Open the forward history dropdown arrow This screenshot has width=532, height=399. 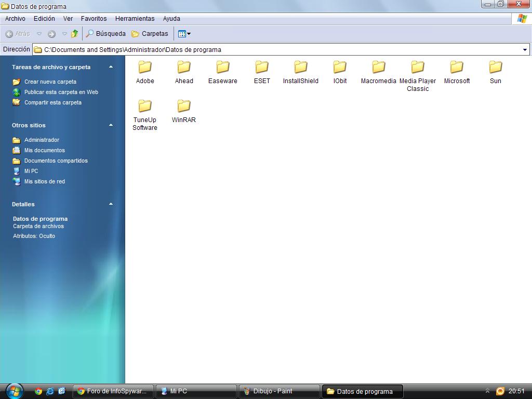[x=64, y=34]
